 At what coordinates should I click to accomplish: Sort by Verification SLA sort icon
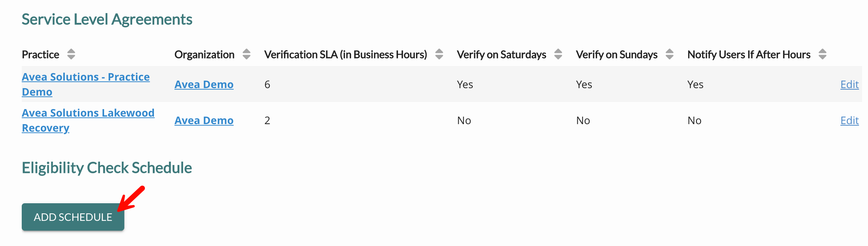coord(439,54)
